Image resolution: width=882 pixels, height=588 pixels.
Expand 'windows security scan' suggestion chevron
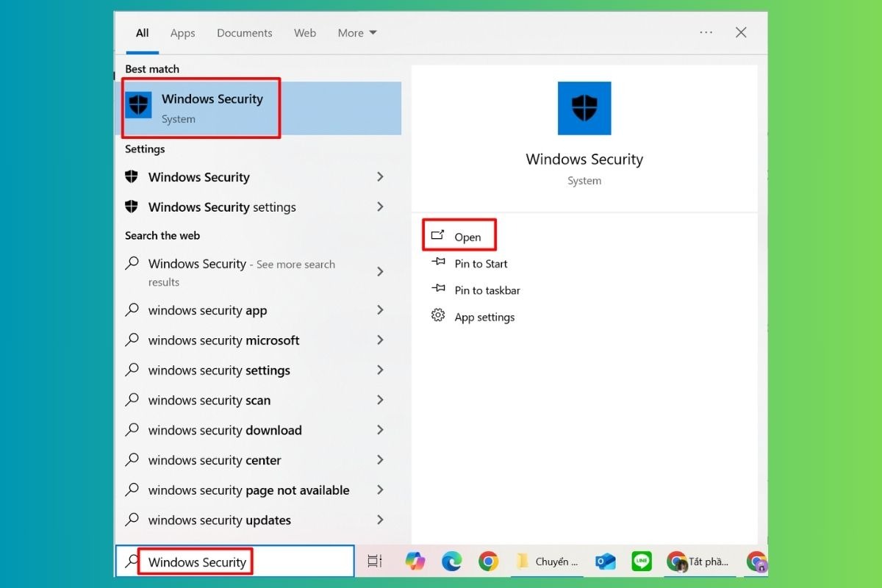380,401
